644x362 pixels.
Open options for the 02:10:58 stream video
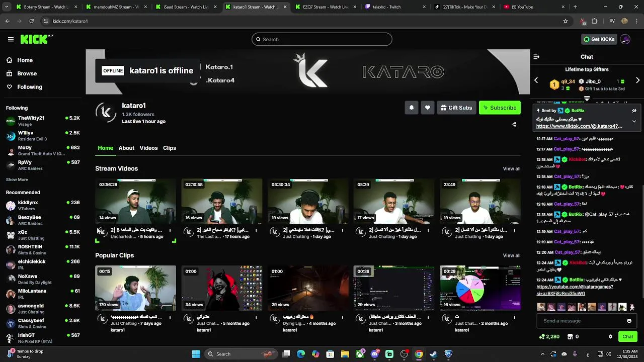(x=256, y=231)
